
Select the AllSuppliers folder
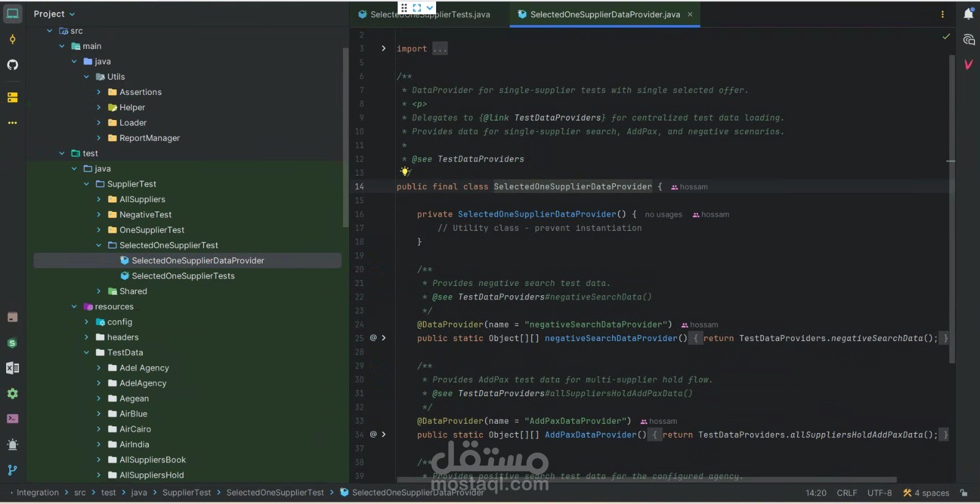click(142, 199)
